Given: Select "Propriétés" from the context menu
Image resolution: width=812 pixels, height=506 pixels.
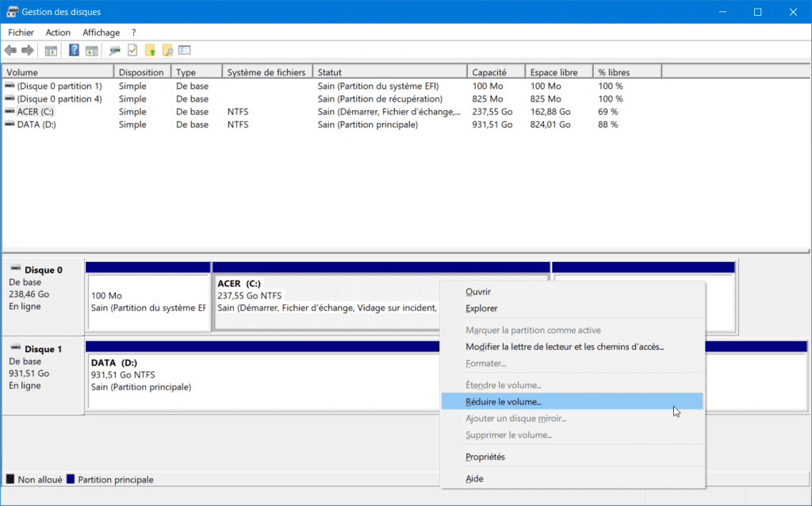Looking at the screenshot, I should coord(485,457).
